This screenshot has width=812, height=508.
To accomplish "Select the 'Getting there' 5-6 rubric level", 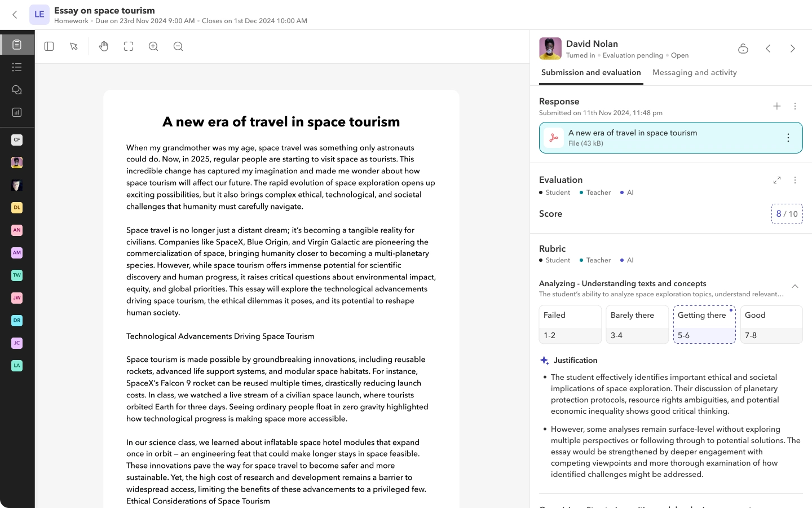I will pos(704,325).
